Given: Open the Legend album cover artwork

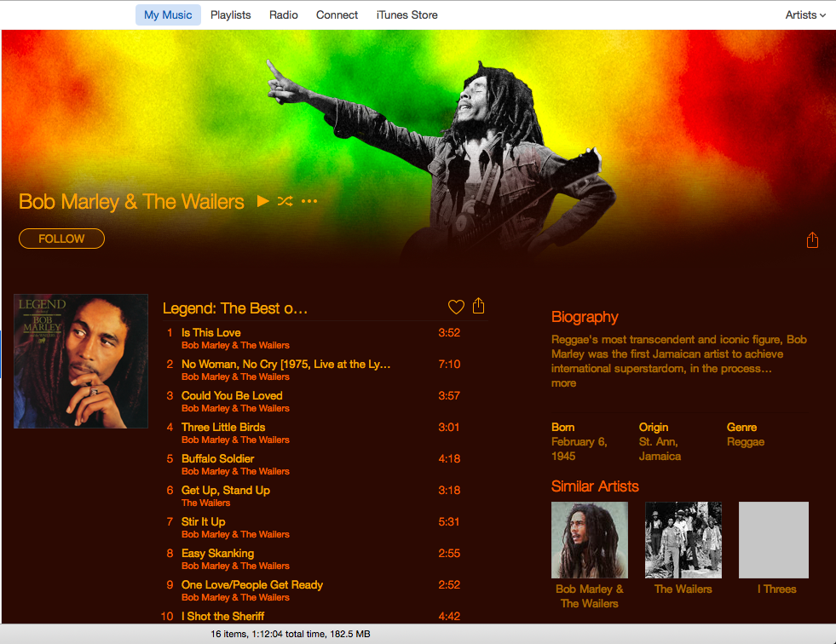Looking at the screenshot, I should point(81,361).
